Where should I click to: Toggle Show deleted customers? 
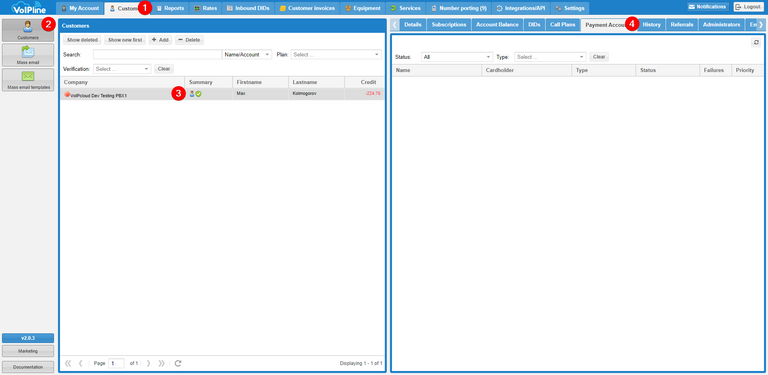82,40
